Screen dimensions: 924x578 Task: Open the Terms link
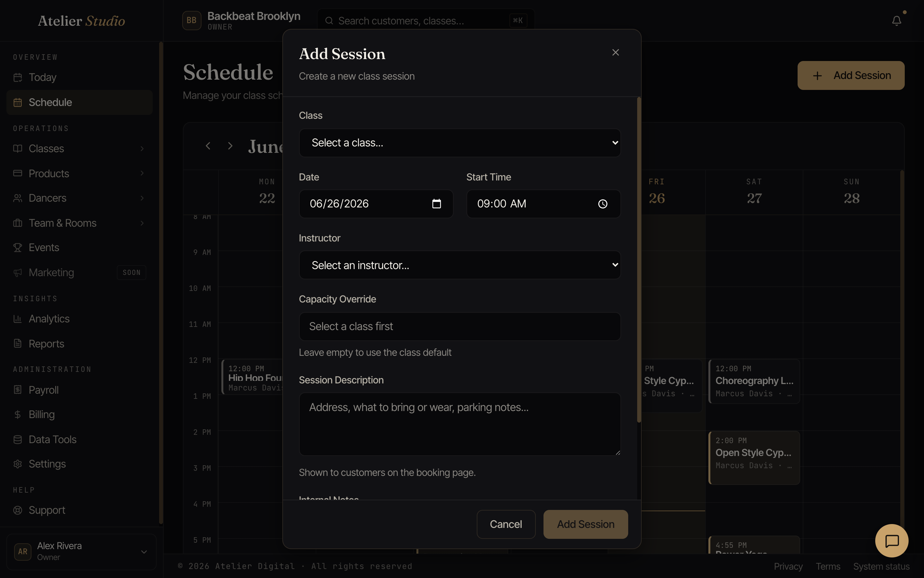(828, 566)
